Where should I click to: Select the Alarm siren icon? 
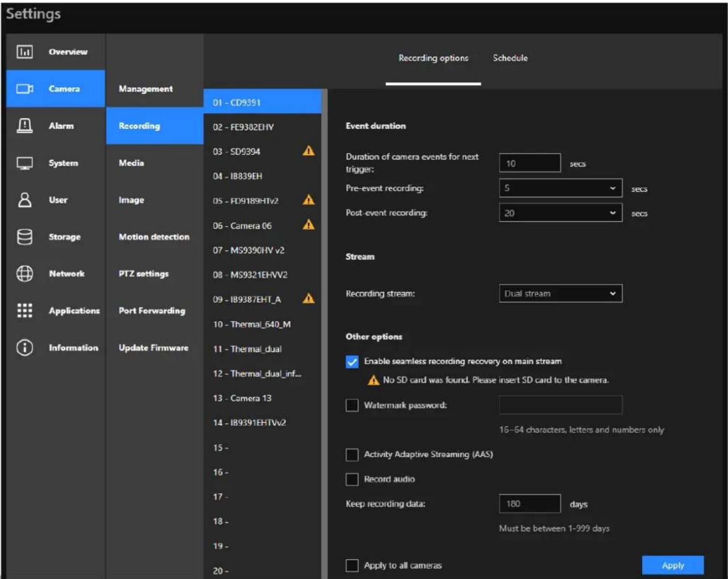tap(25, 125)
